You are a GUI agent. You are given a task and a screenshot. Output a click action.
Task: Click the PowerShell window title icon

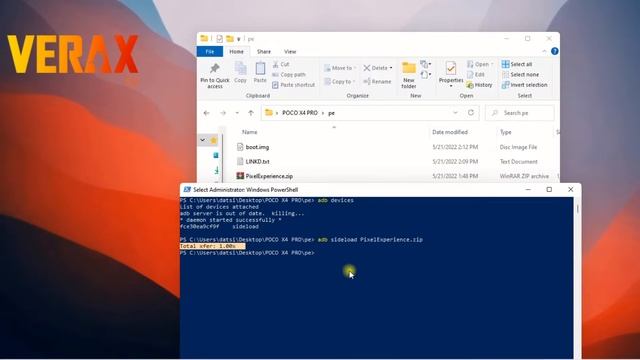coord(187,189)
